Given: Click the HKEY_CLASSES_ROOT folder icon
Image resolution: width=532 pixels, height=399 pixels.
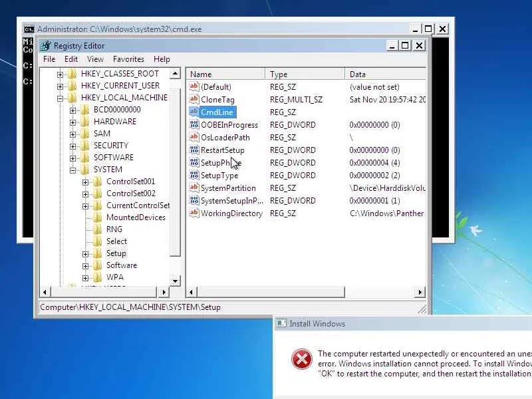Looking at the screenshot, I should click(x=72, y=74).
